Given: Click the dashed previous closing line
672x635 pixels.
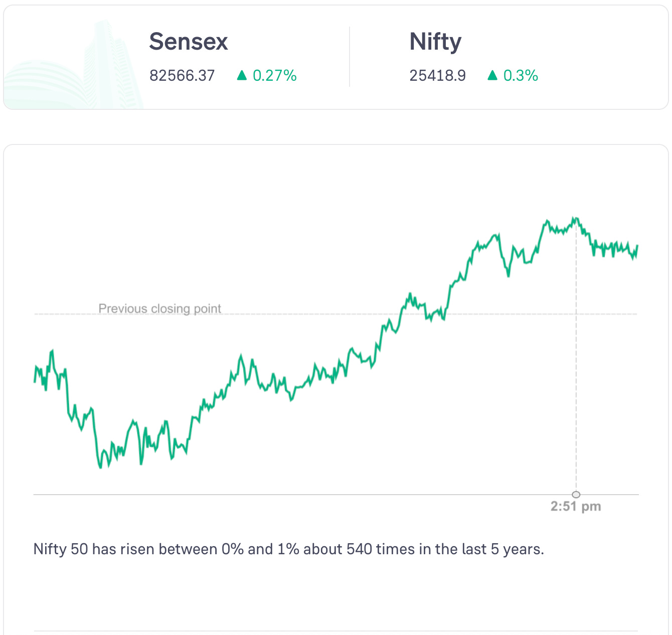Looking at the screenshot, I should tap(301, 314).
